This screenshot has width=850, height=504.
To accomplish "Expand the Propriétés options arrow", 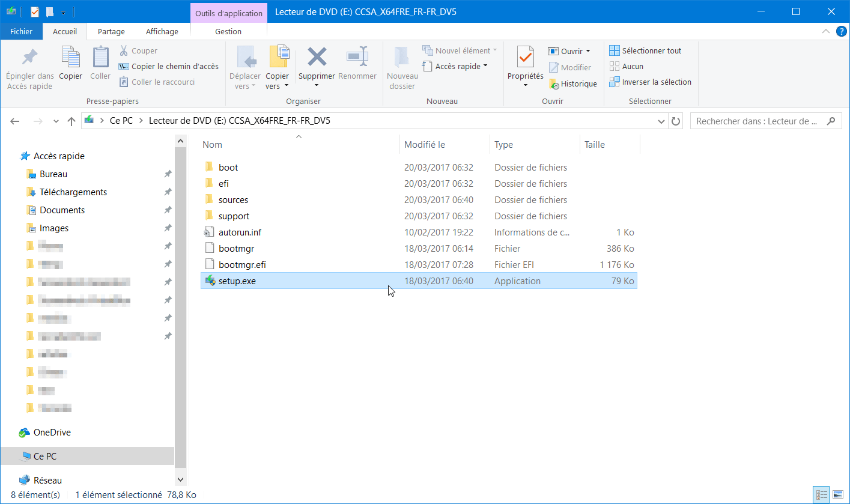I will (x=526, y=85).
